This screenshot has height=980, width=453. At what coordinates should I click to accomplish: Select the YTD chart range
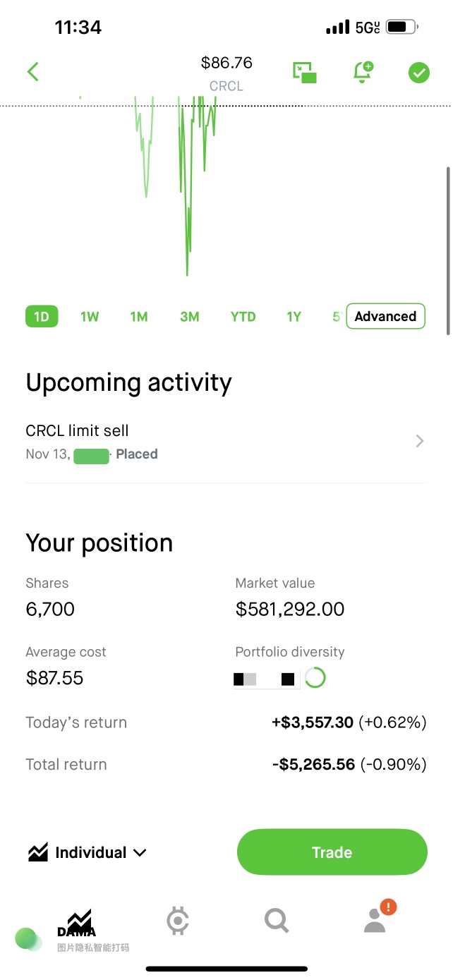click(243, 317)
